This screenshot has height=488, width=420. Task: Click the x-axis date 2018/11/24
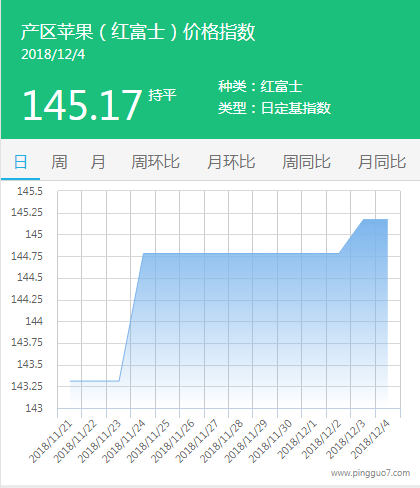tap(124, 442)
